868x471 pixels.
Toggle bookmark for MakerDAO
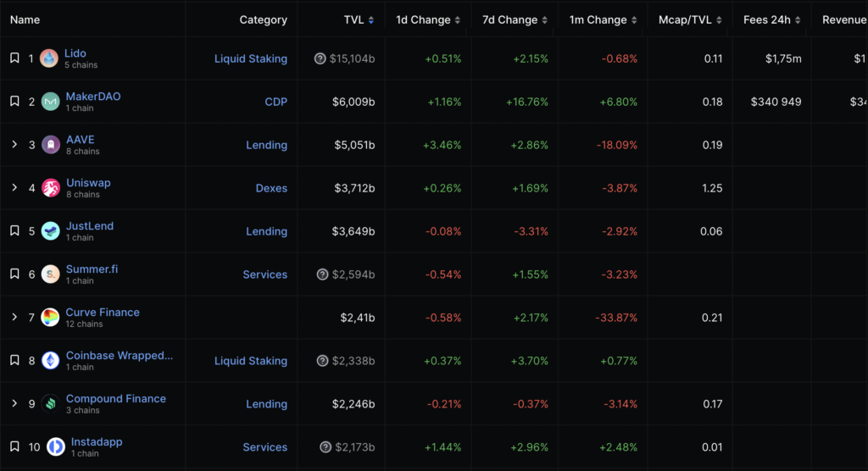pyautogui.click(x=14, y=102)
